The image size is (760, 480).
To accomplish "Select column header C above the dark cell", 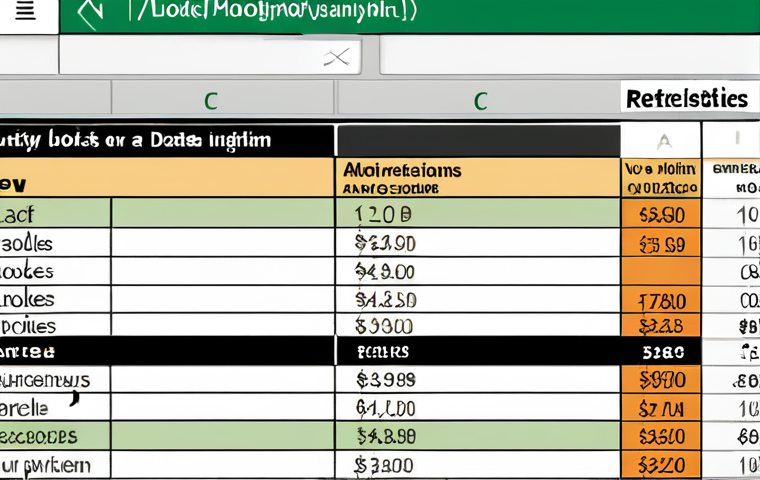I will point(480,101).
